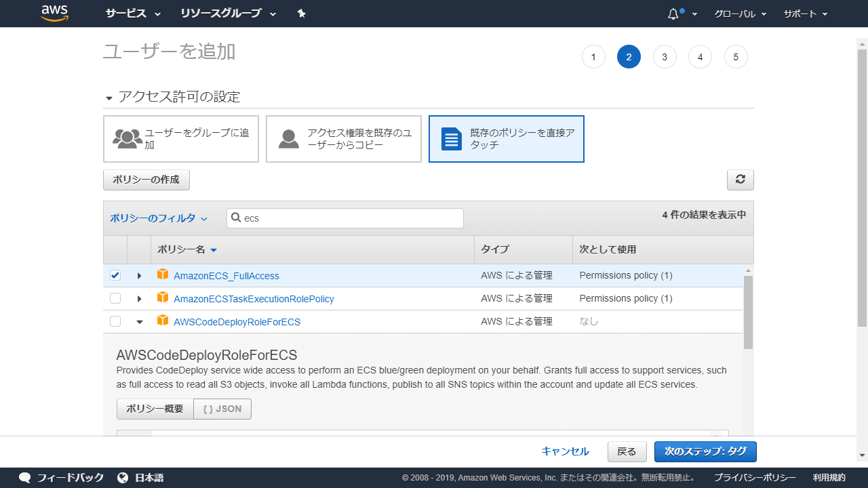Click the AWS home logo
868x488 pixels.
coord(54,13)
